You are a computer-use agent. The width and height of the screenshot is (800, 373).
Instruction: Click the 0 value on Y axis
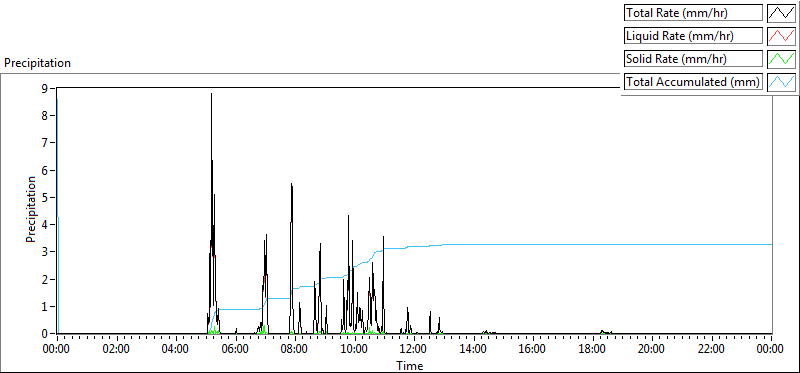tap(51, 334)
